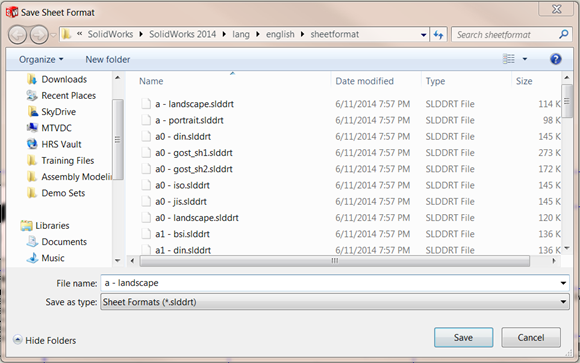Click the Cancel button
This screenshot has width=580, height=363.
click(531, 337)
